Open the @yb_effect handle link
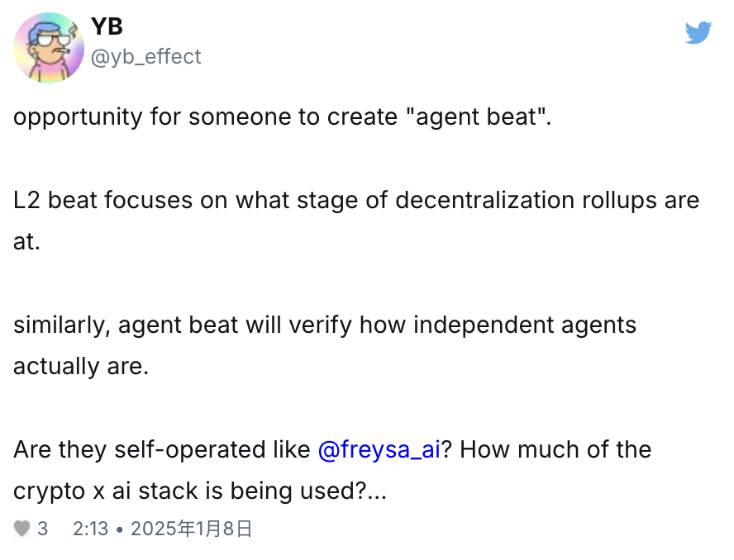The width and height of the screenshot is (734, 560). (145, 56)
